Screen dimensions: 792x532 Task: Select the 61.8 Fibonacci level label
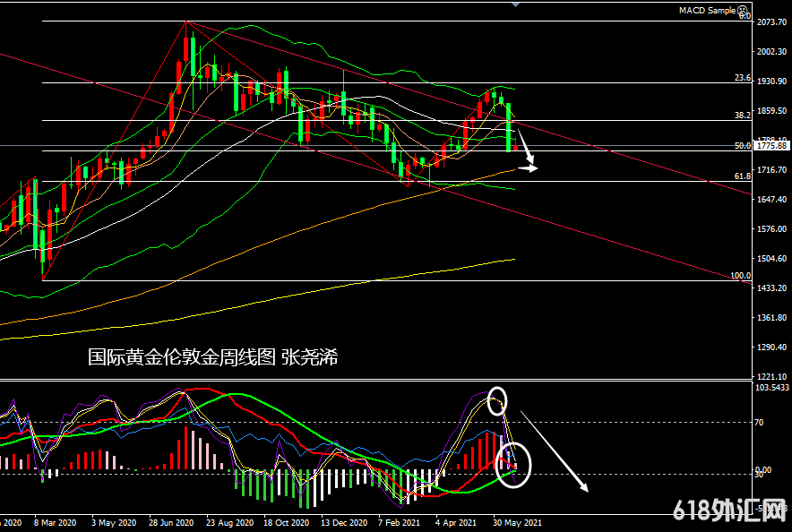pyautogui.click(x=742, y=176)
